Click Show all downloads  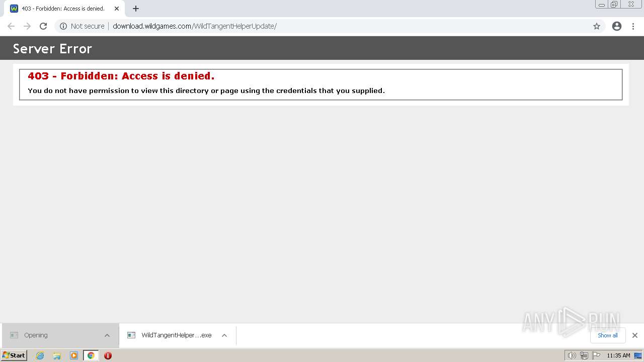[608, 335]
